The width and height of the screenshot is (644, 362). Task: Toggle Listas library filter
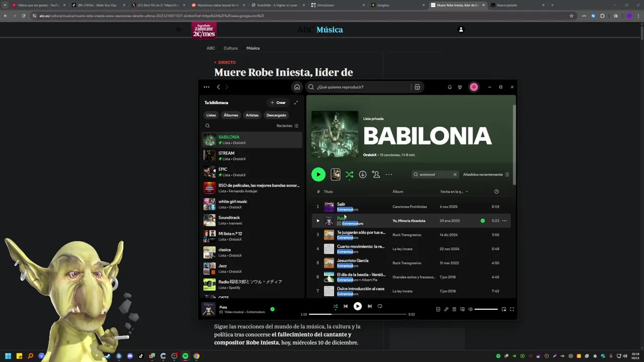(x=211, y=115)
